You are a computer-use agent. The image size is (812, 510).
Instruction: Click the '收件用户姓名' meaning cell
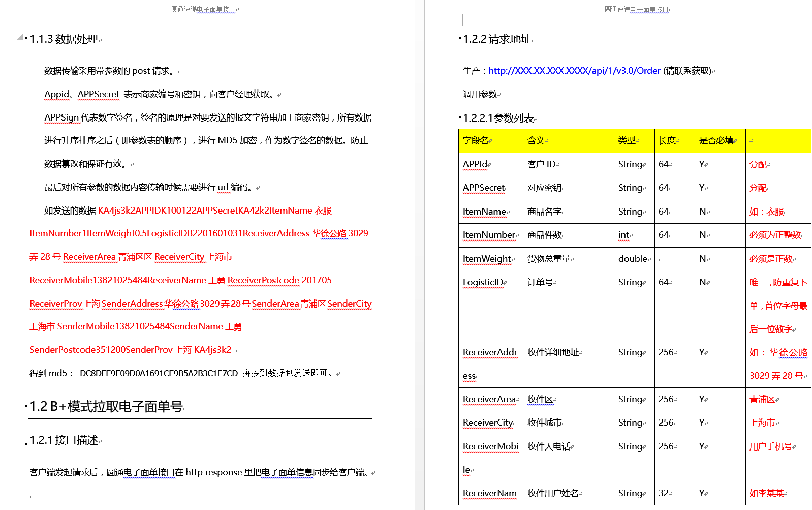coord(569,493)
